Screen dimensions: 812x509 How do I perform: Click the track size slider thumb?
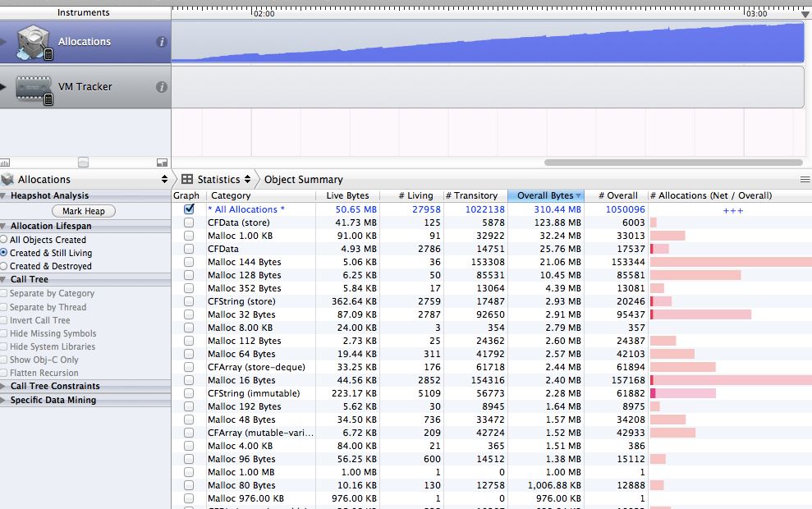(x=84, y=162)
